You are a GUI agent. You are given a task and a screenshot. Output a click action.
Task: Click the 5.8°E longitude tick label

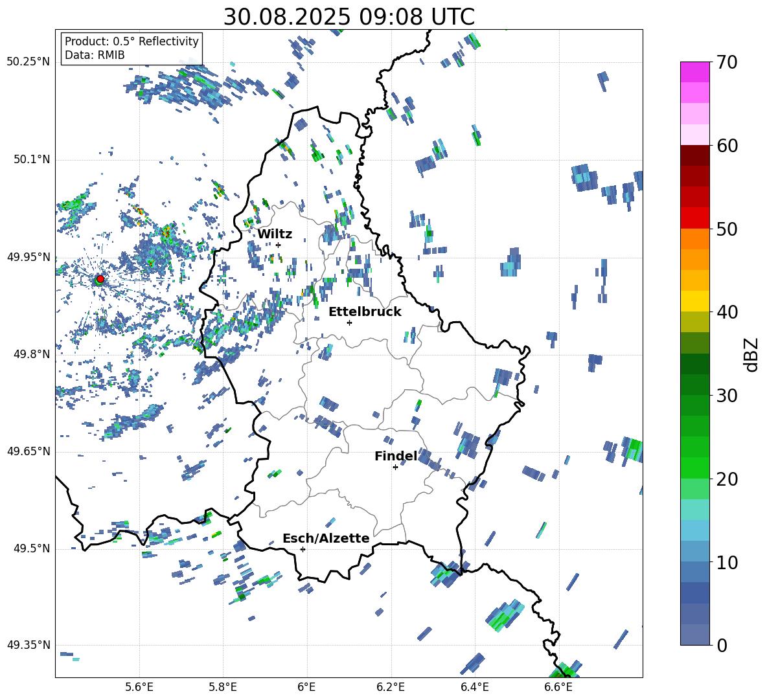[x=223, y=688]
